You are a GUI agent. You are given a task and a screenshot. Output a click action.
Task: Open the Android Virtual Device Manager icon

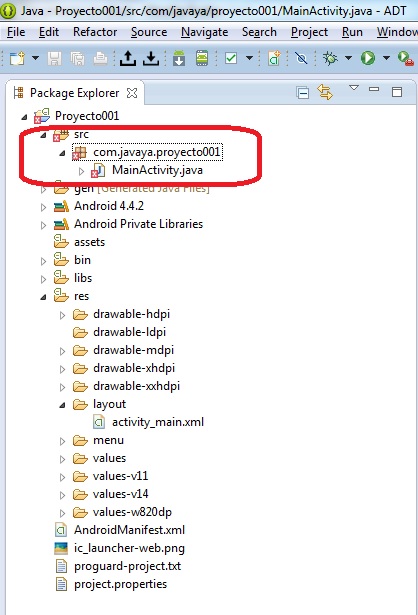(202, 58)
